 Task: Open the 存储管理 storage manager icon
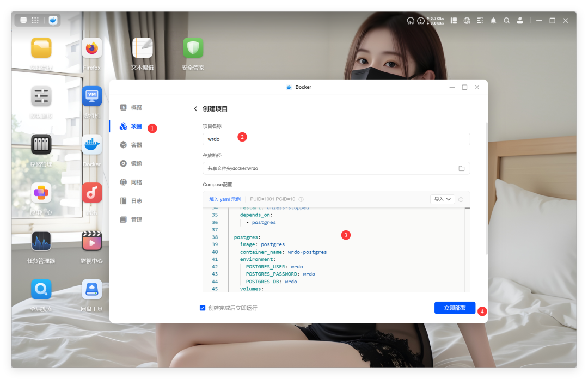pyautogui.click(x=41, y=144)
